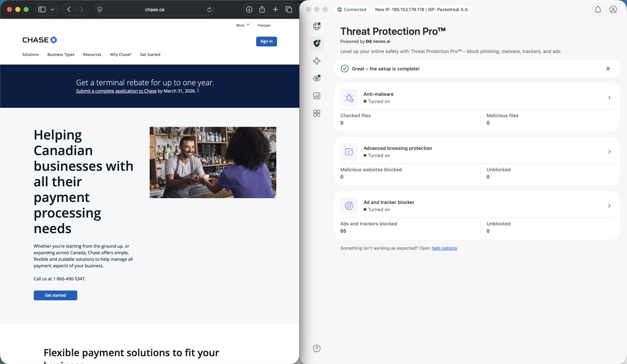Image resolution: width=627 pixels, height=364 pixels.
Task: Show Safari downloads
Action: pos(249,10)
